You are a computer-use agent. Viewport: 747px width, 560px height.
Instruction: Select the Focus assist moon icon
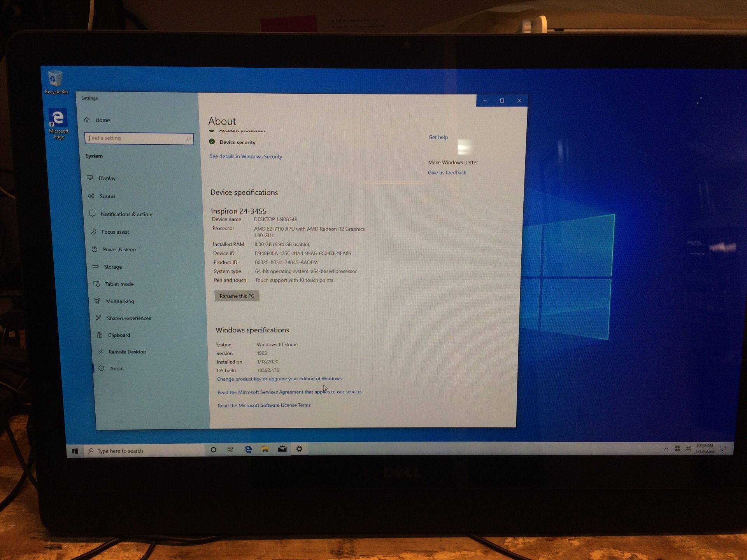[x=93, y=231]
